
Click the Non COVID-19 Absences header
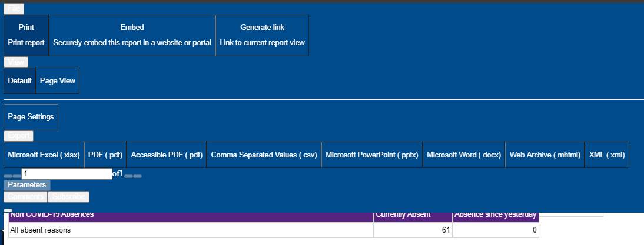click(x=191, y=217)
